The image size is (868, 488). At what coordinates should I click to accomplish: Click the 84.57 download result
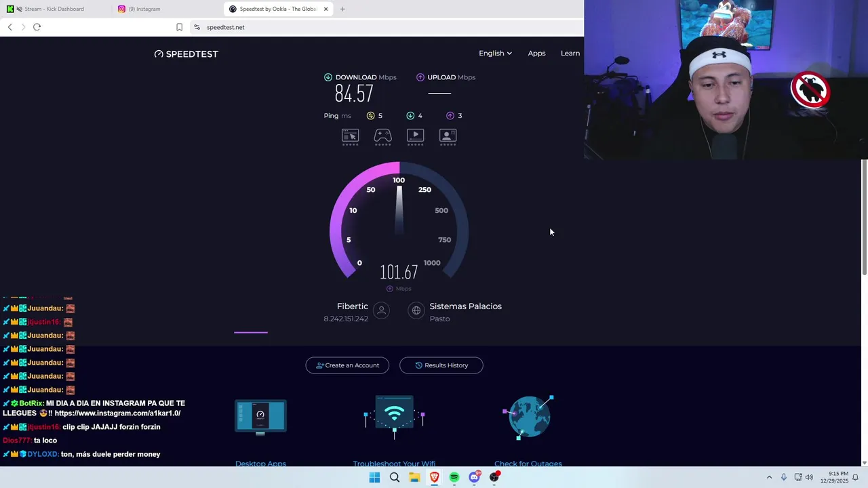pos(354,94)
